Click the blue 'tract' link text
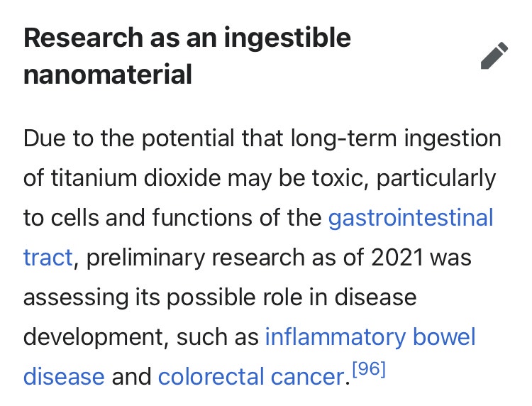Image resolution: width=532 pixels, height=406 pixels. pos(48,257)
